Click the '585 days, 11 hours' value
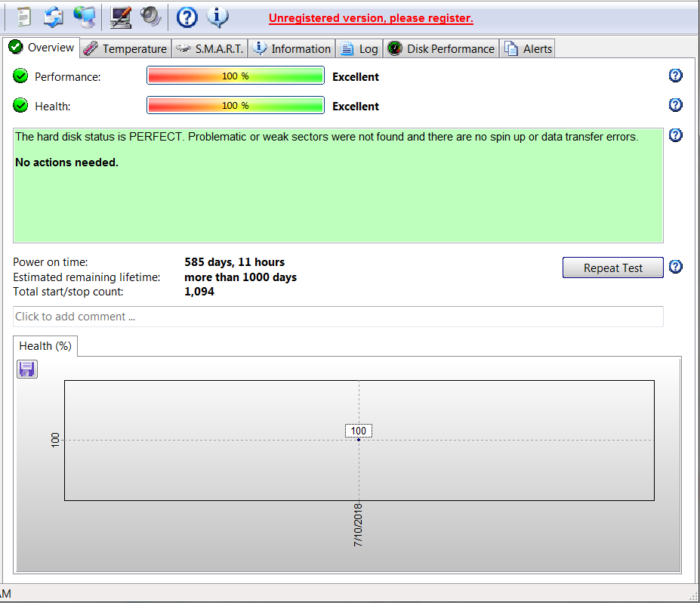 234,262
